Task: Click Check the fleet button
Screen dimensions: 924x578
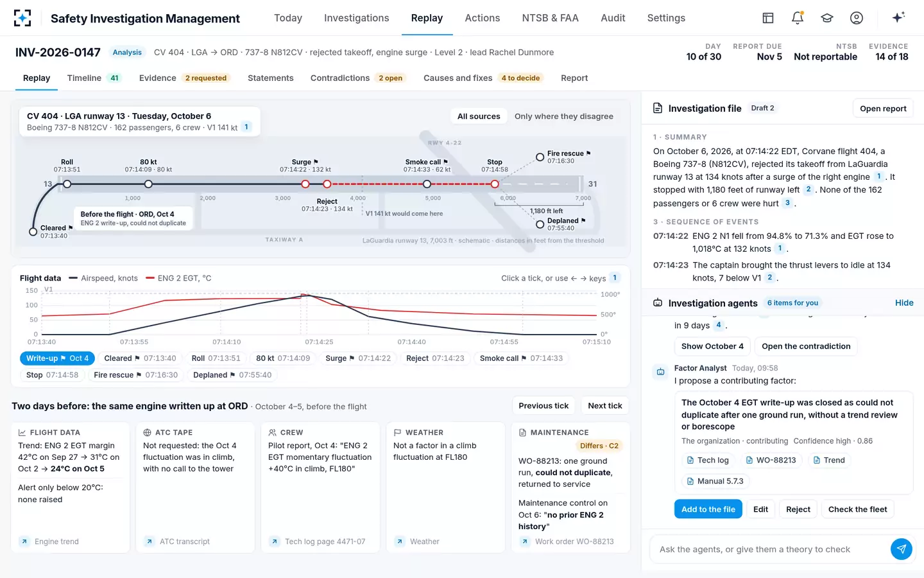Action: coord(857,509)
